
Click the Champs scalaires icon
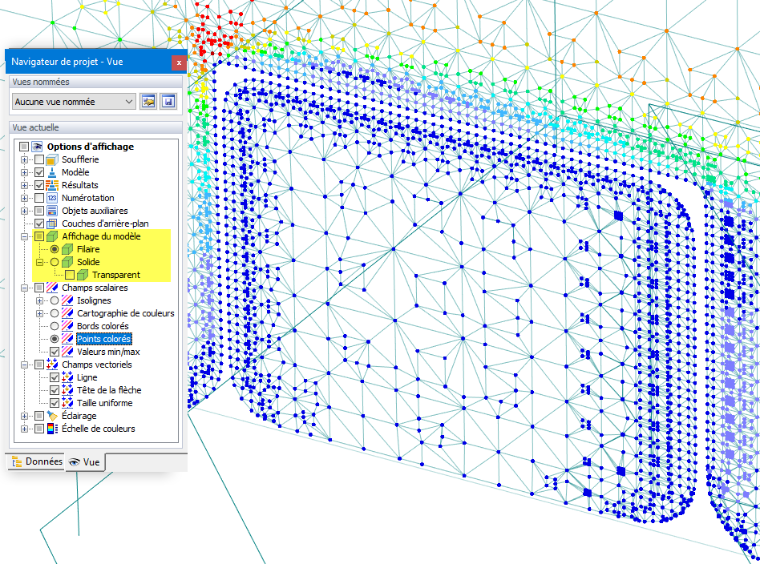[x=52, y=288]
